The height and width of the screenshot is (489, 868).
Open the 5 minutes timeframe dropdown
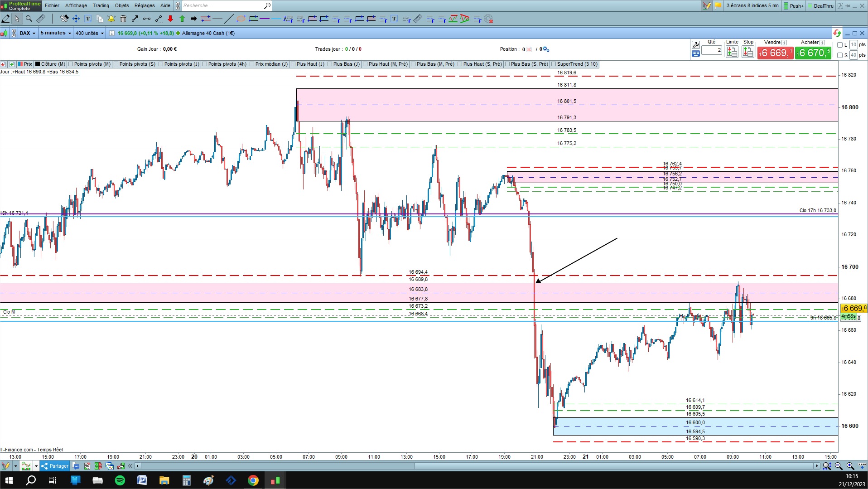pyautogui.click(x=56, y=33)
